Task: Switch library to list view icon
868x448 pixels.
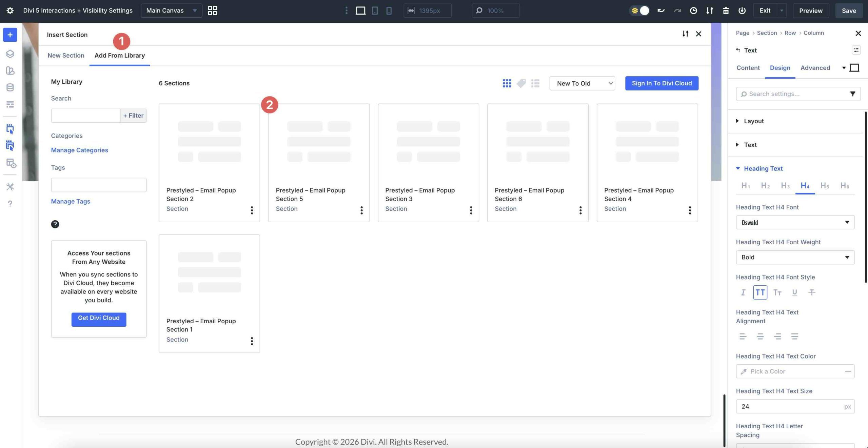Action: (x=535, y=83)
